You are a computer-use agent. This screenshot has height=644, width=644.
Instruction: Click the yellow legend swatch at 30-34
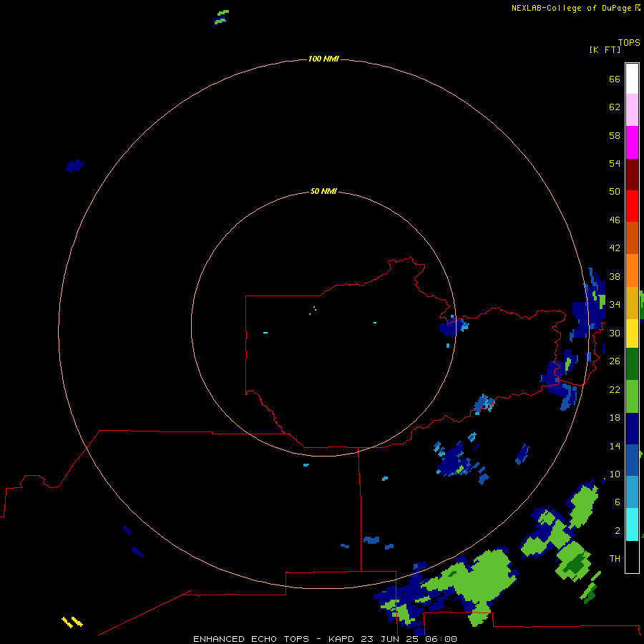point(632,333)
